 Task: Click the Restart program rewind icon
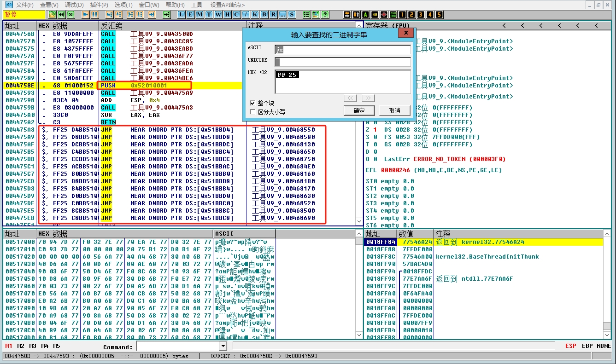tap(61, 15)
